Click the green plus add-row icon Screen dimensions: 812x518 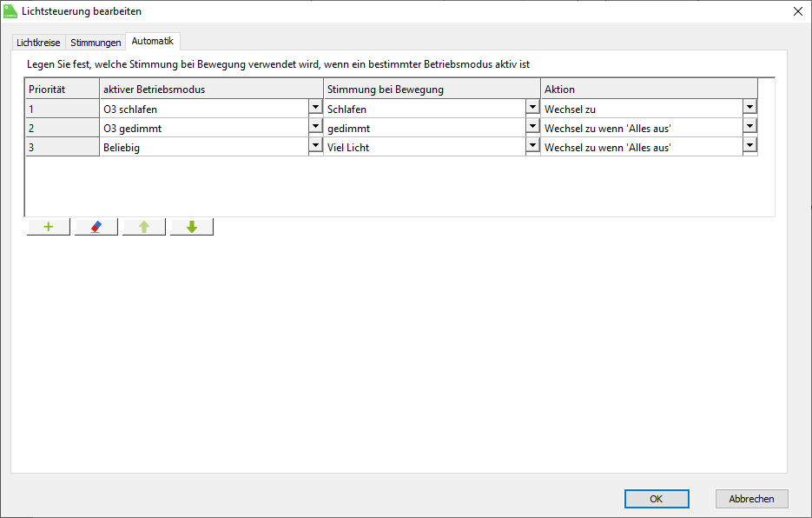(49, 227)
